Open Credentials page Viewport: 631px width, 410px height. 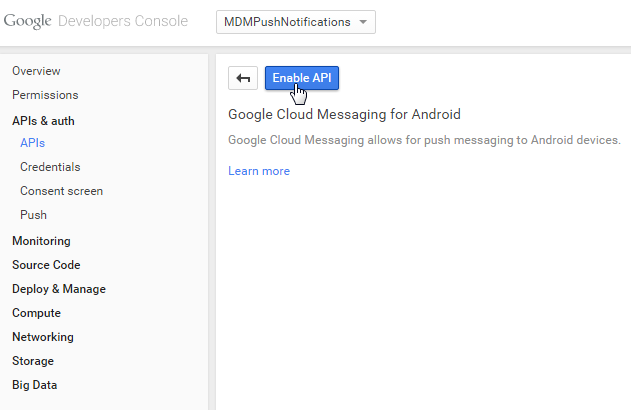click(x=50, y=167)
